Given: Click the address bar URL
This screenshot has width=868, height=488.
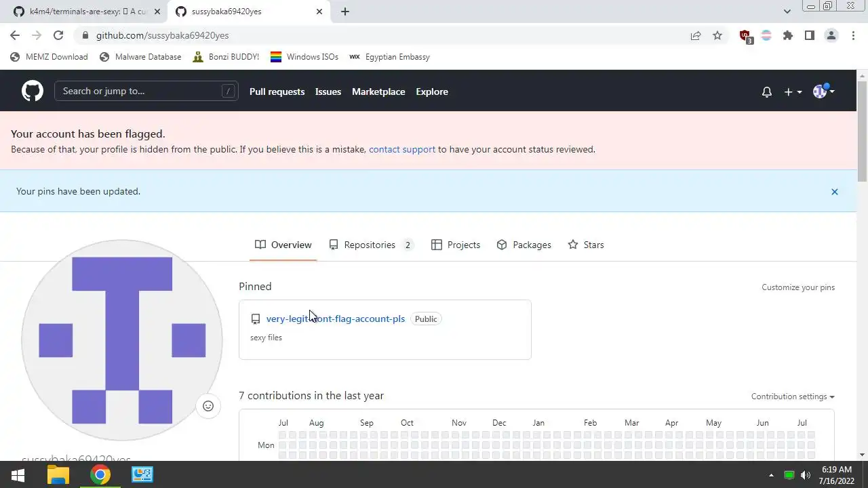Looking at the screenshot, I should coord(162,35).
